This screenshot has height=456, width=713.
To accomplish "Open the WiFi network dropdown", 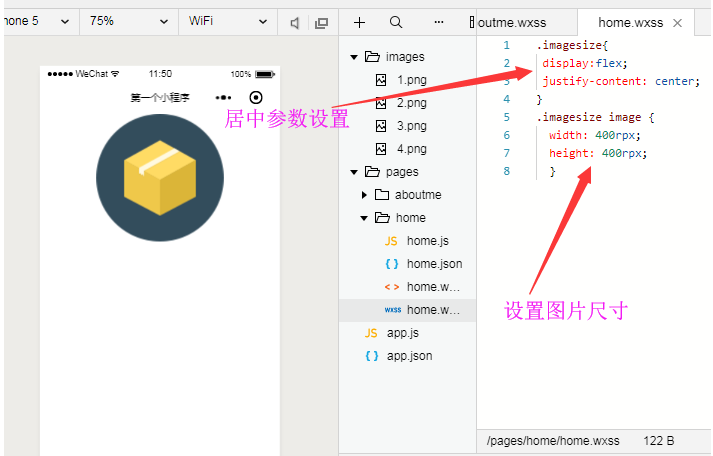I will click(x=227, y=21).
